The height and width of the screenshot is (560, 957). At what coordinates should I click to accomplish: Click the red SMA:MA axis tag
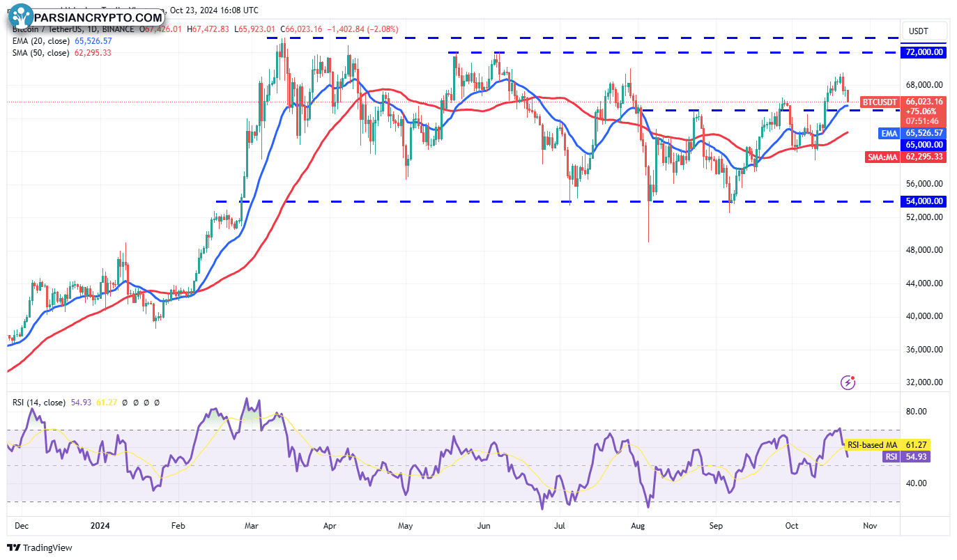pyautogui.click(x=882, y=157)
